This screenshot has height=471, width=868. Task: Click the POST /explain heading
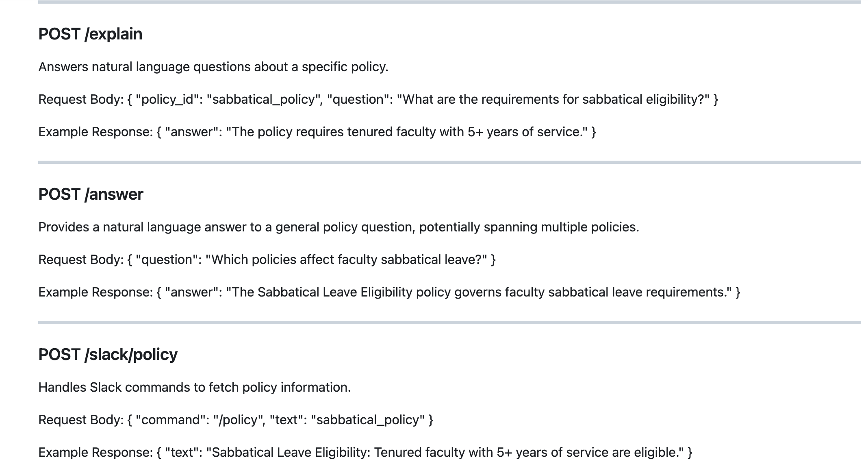(x=90, y=34)
